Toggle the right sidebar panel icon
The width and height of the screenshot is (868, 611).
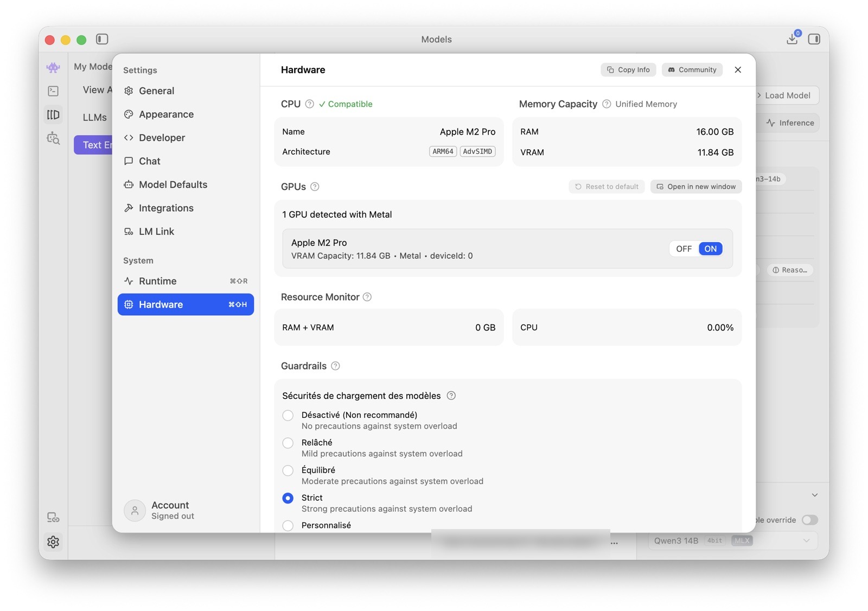coord(814,39)
